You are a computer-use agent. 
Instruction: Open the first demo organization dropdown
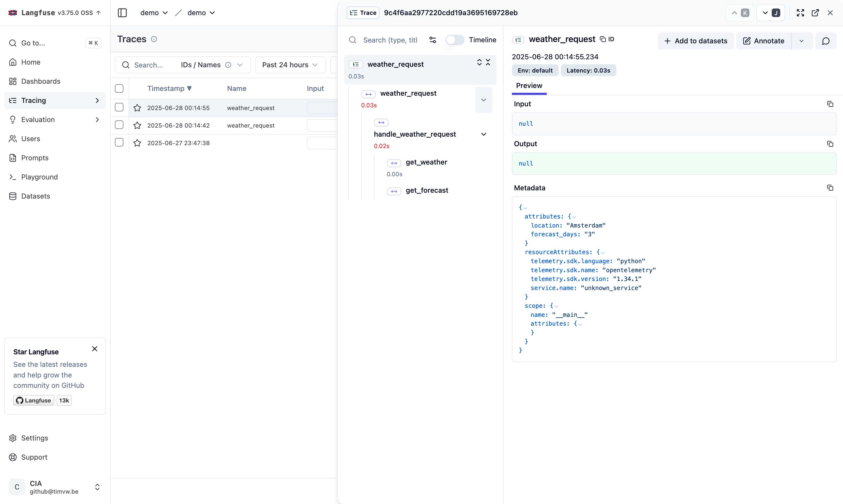point(154,12)
